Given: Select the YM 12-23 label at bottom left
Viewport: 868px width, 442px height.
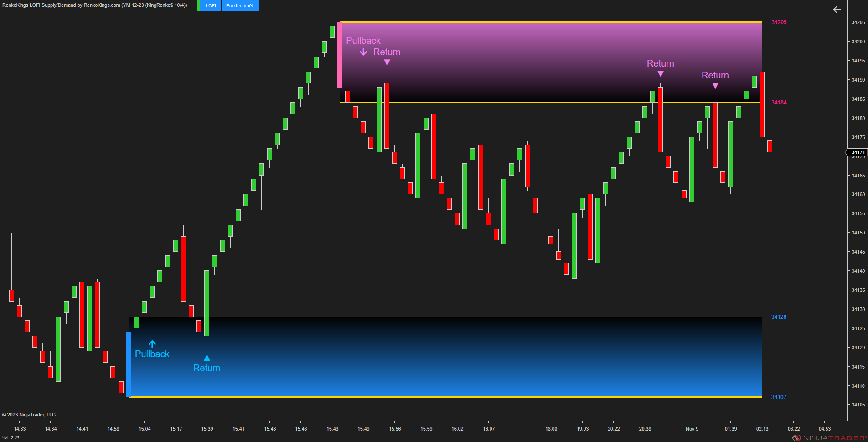Looking at the screenshot, I should [x=10, y=436].
